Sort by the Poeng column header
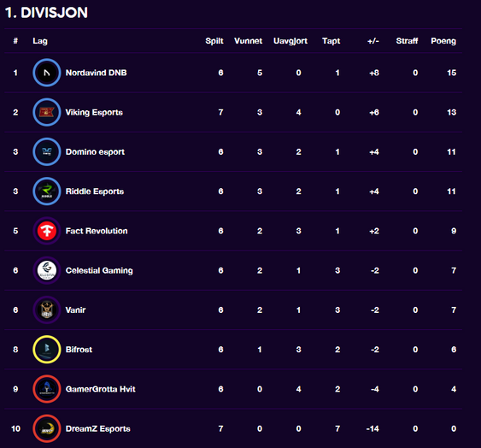This screenshot has width=481, height=448. (443, 41)
